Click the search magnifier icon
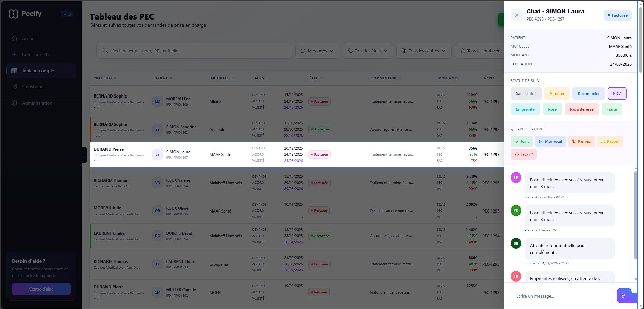 (105, 51)
